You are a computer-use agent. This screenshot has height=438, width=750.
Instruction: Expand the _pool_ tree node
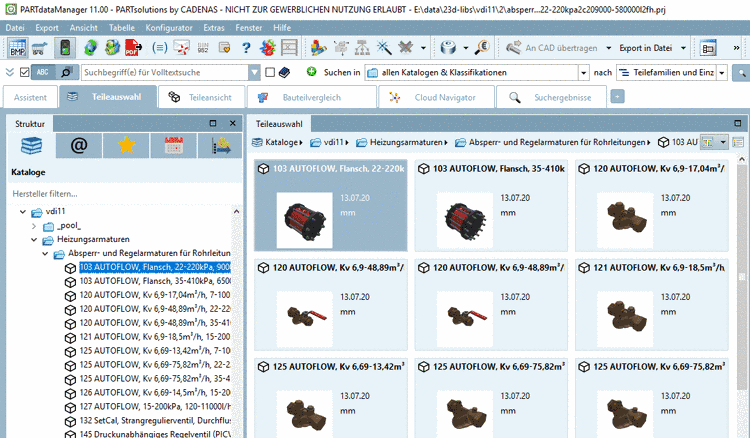34,226
